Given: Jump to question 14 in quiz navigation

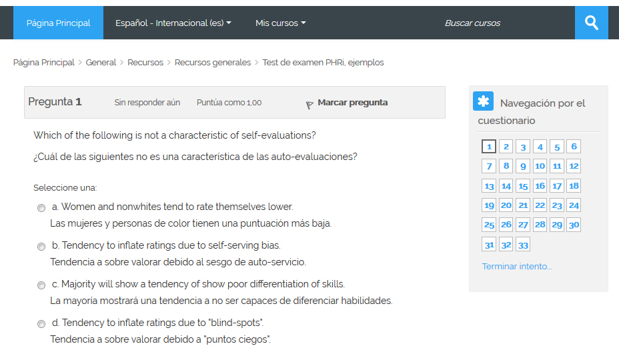Looking at the screenshot, I should coord(506,186).
